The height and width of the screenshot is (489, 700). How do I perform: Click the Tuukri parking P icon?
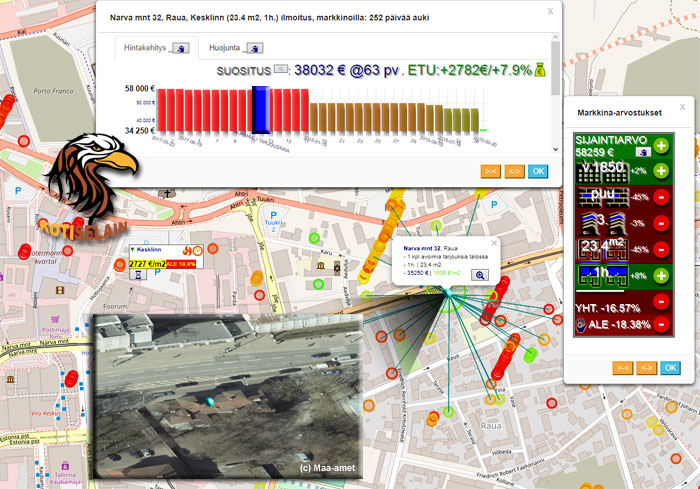point(273,215)
